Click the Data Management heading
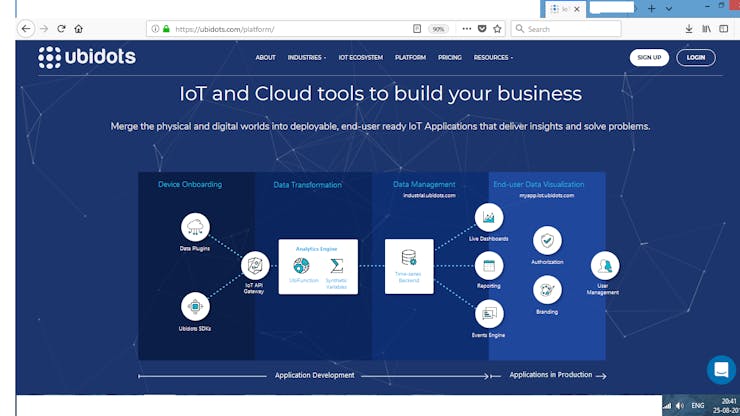This screenshot has width=740, height=416. point(424,185)
